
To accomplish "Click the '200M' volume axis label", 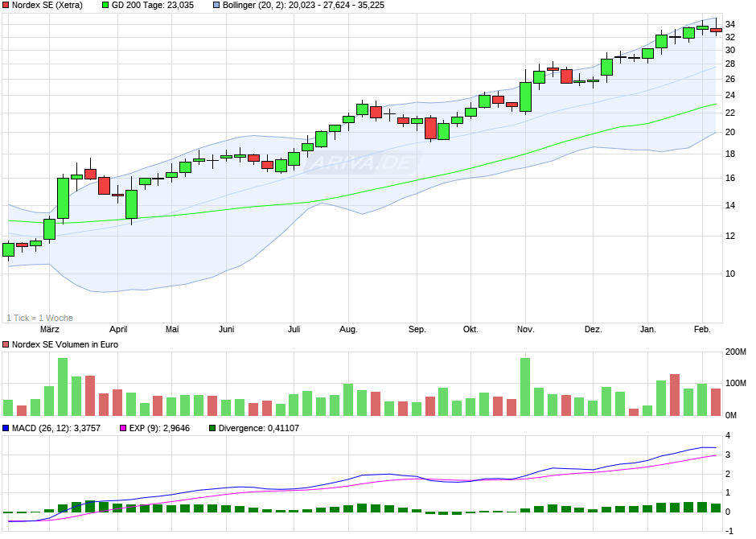I will point(736,352).
